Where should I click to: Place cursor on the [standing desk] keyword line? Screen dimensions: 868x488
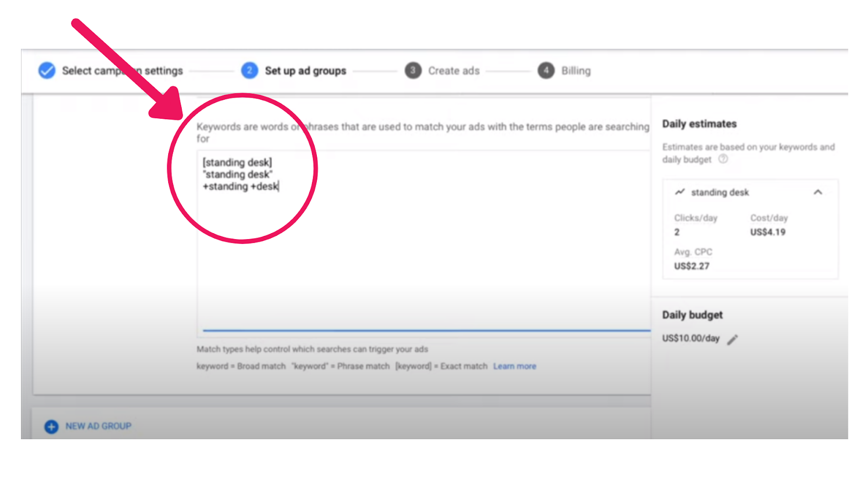point(237,163)
